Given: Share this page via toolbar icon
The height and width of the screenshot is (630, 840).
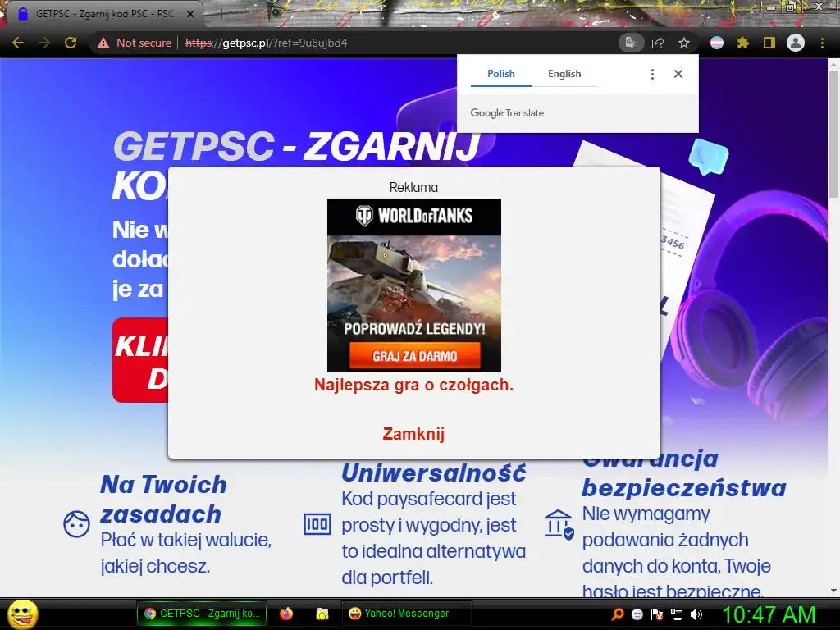Looking at the screenshot, I should point(658,43).
